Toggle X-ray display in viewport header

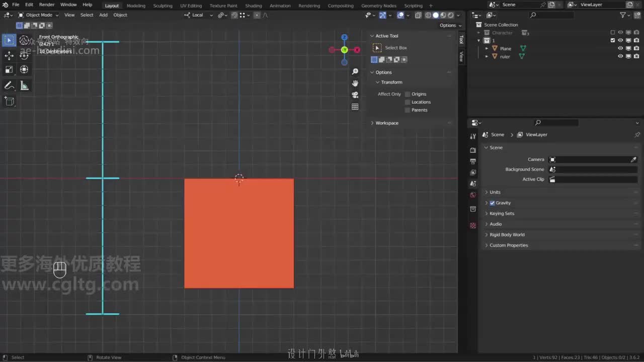pos(418,15)
